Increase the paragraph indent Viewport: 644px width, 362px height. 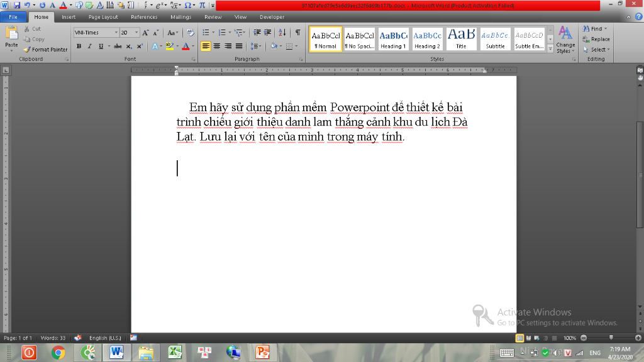pyautogui.click(x=268, y=33)
